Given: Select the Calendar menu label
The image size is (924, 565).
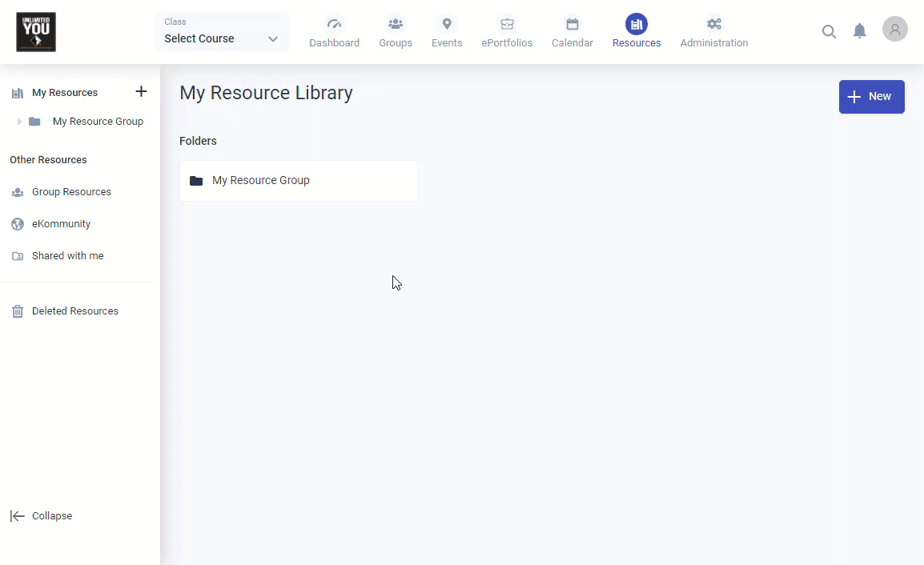Looking at the screenshot, I should [x=572, y=43].
